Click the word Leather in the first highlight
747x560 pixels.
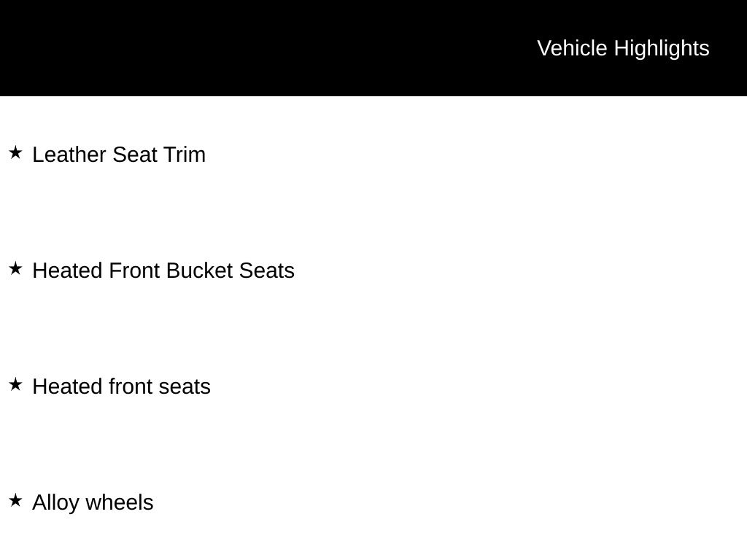pos(70,155)
